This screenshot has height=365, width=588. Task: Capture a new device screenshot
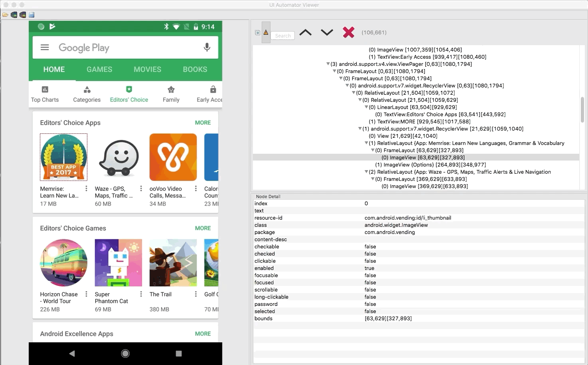(x=14, y=15)
